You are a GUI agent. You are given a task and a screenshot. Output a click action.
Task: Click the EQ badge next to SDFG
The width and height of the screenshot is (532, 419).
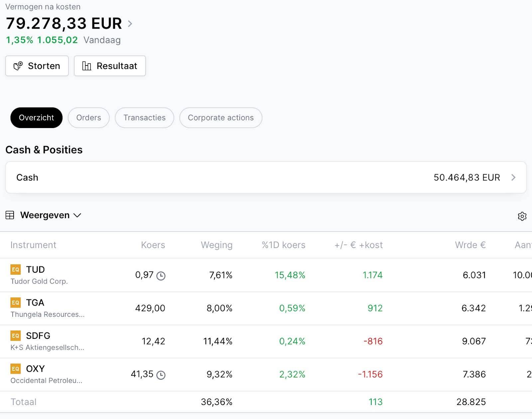(16, 336)
